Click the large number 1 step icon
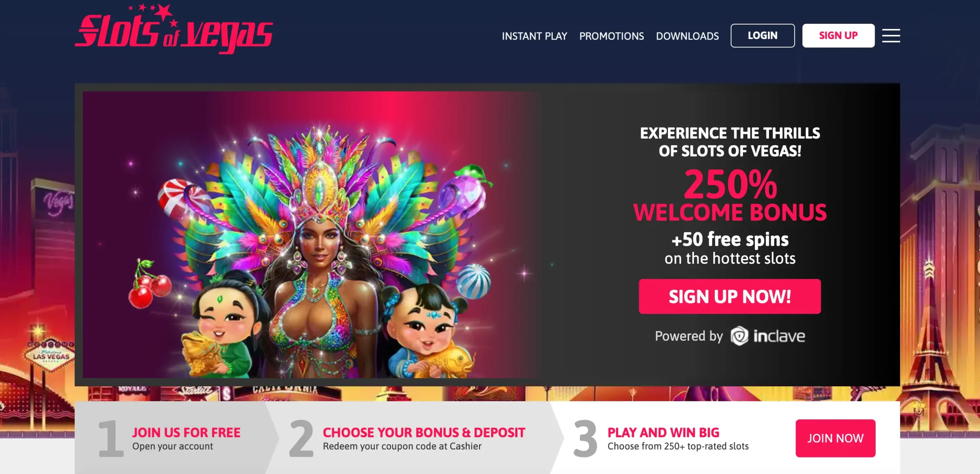The width and height of the screenshot is (980, 474). pyautogui.click(x=111, y=438)
